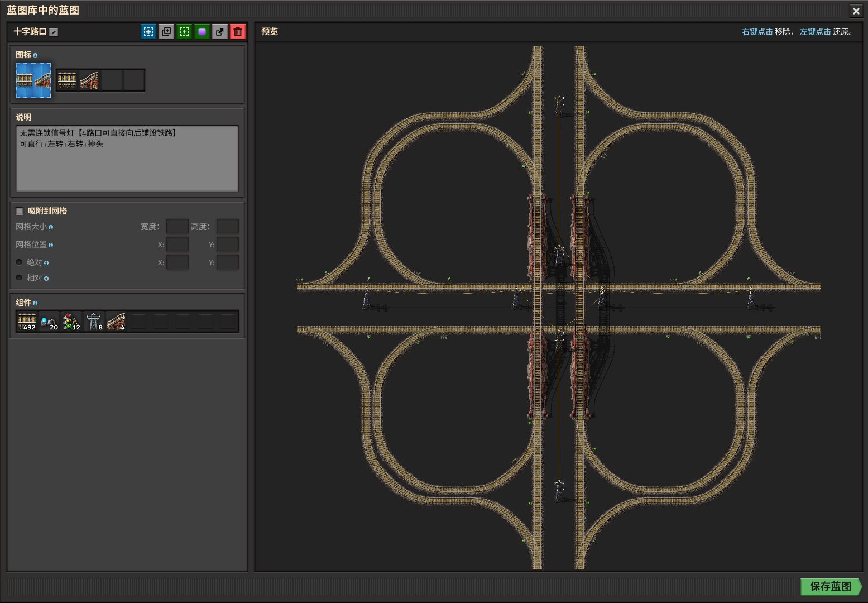Click the electric pole component showing 8

tap(94, 322)
